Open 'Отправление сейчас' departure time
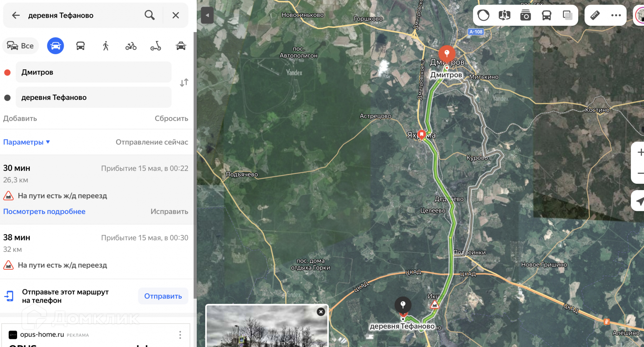This screenshot has height=347, width=644. tap(152, 142)
